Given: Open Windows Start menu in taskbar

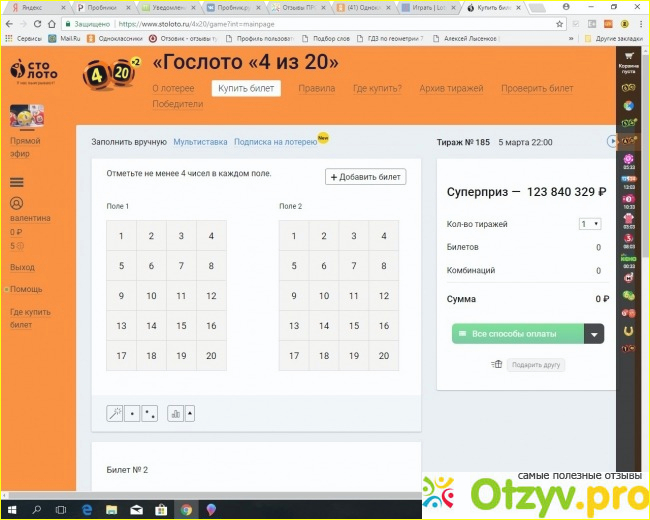Looking at the screenshot, I should tap(11, 509).
